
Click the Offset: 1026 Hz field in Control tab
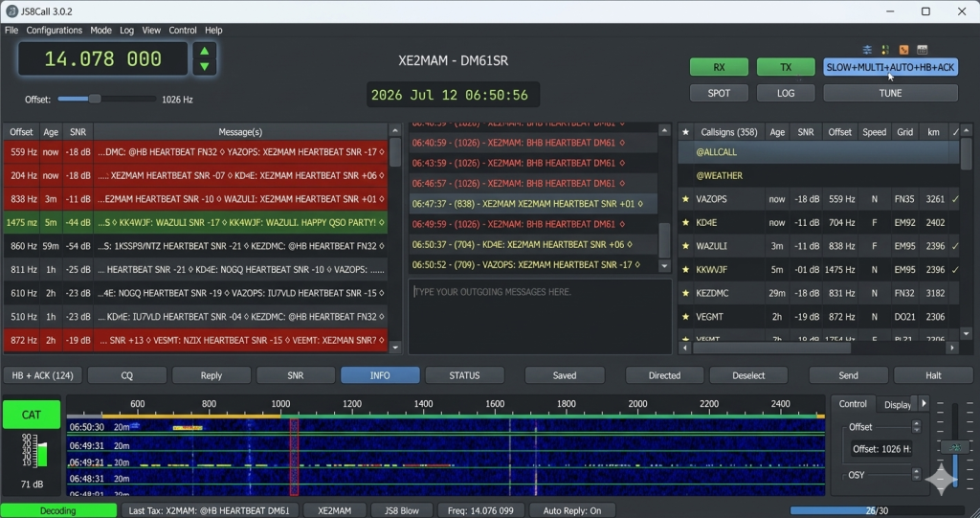click(x=881, y=448)
